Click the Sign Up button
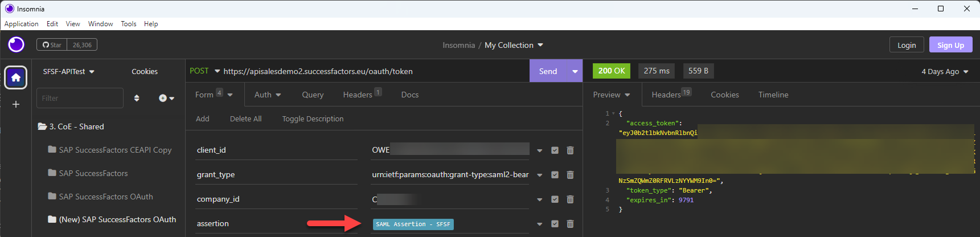The height and width of the screenshot is (237, 980). click(950, 45)
